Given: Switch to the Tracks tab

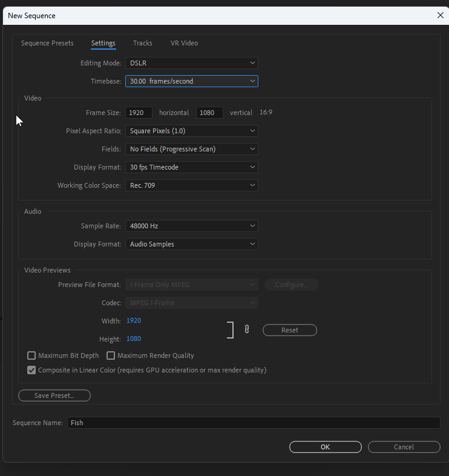Looking at the screenshot, I should tap(143, 43).
